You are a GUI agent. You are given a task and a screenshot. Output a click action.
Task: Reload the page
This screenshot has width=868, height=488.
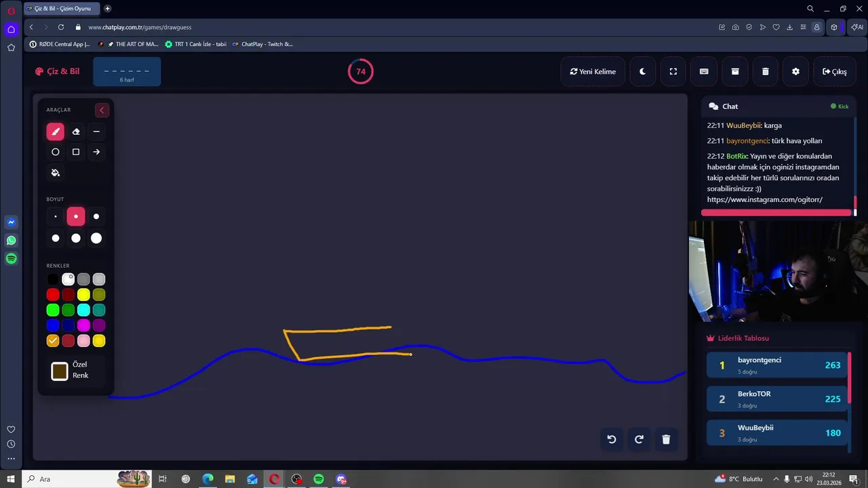pyautogui.click(x=61, y=27)
